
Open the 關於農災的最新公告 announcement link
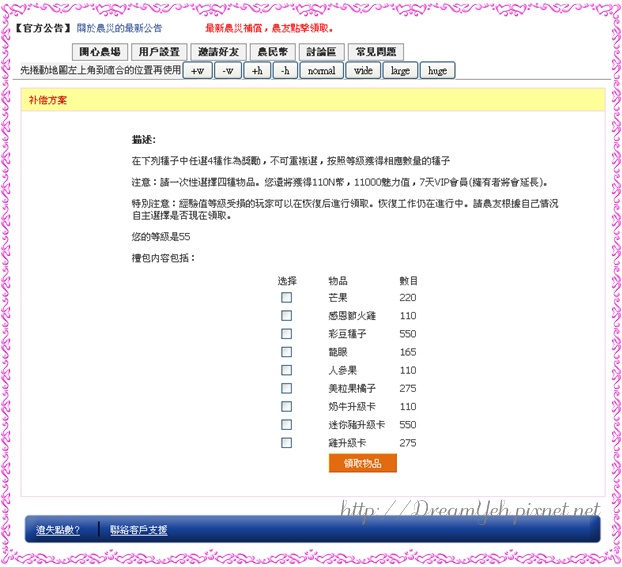click(119, 28)
